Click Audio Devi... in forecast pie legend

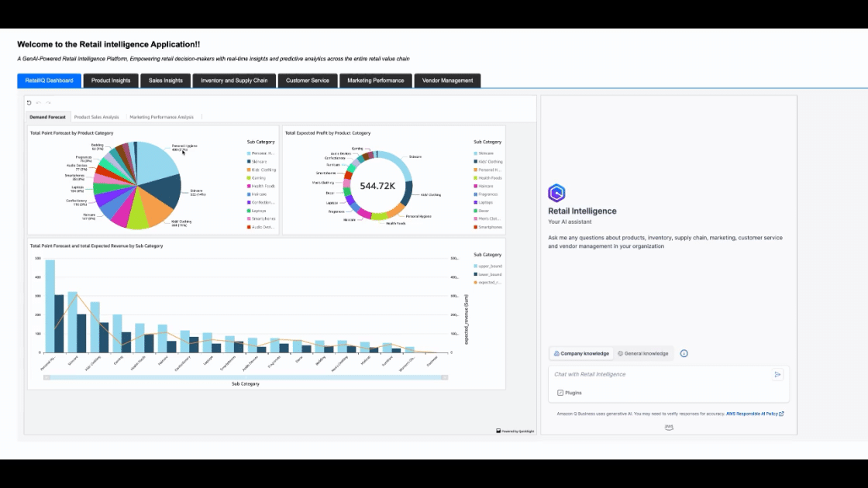(260, 227)
